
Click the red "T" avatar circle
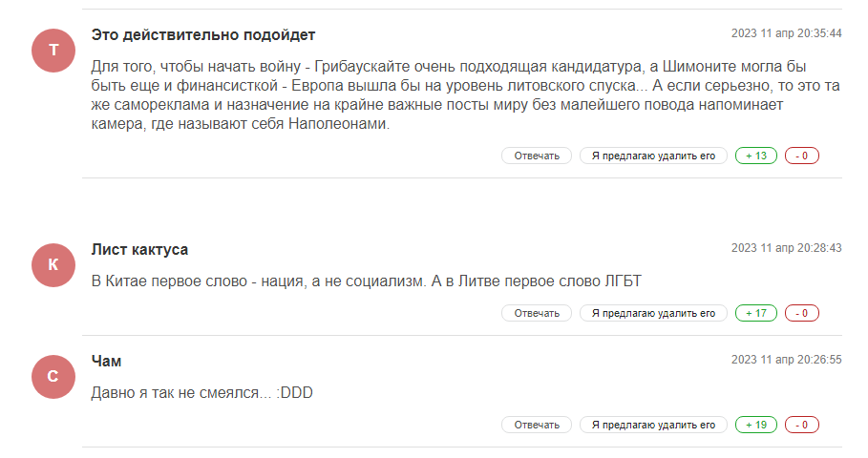point(53,50)
